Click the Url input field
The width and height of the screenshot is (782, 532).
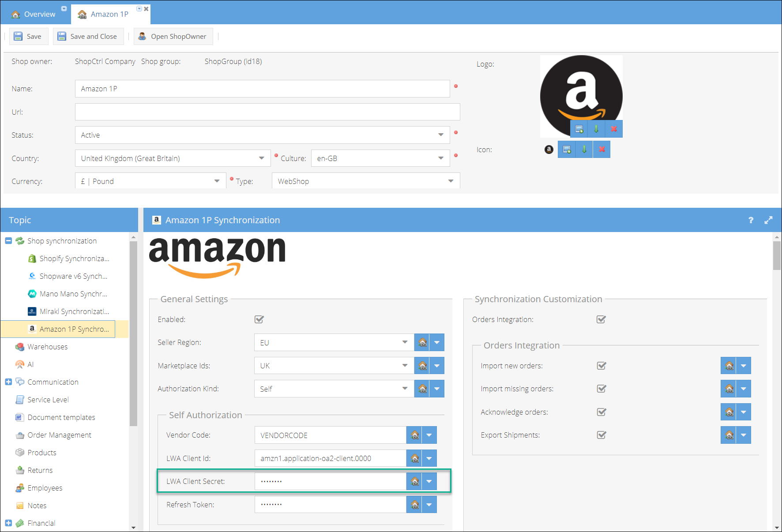[267, 112]
